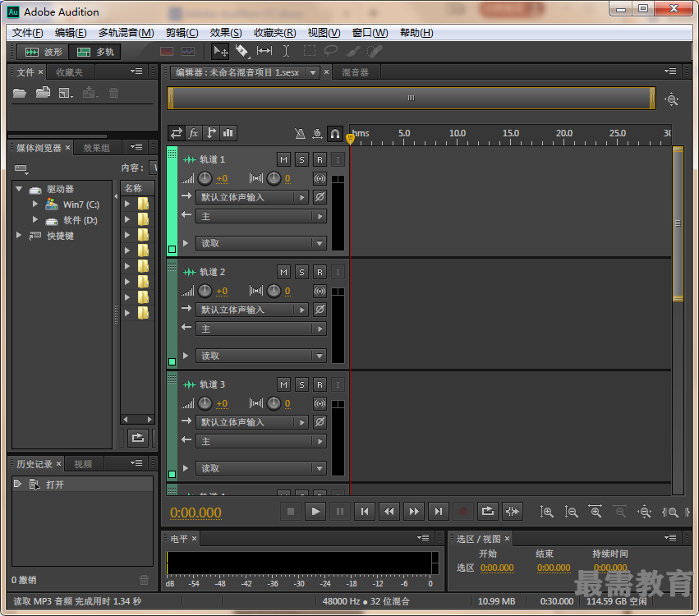Select the 打开 history entry

82,484
